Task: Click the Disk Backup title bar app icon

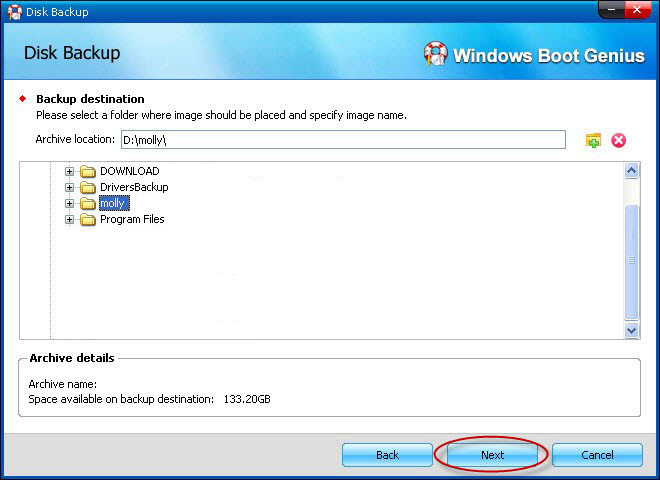Action: tap(14, 12)
